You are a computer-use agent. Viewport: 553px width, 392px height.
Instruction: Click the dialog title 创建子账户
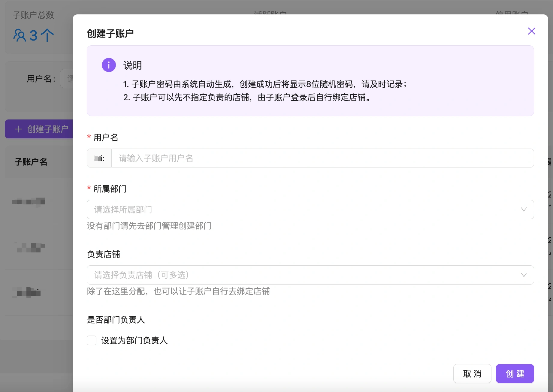coord(110,33)
